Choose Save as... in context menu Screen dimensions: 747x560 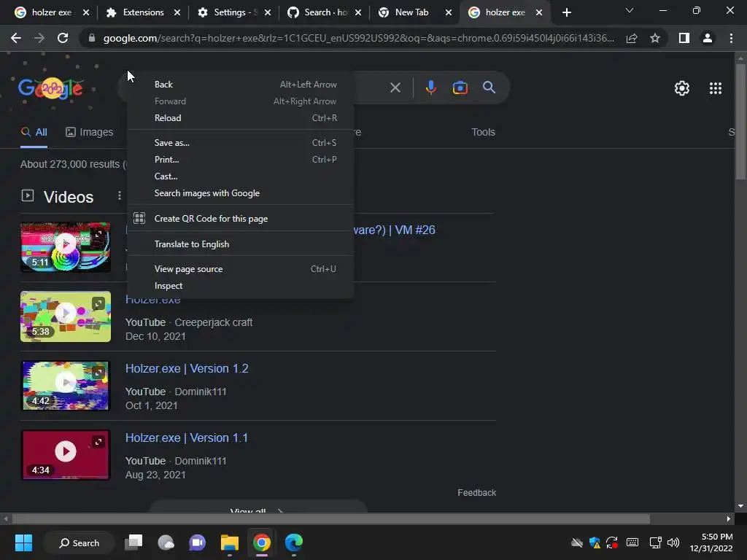pos(240,142)
